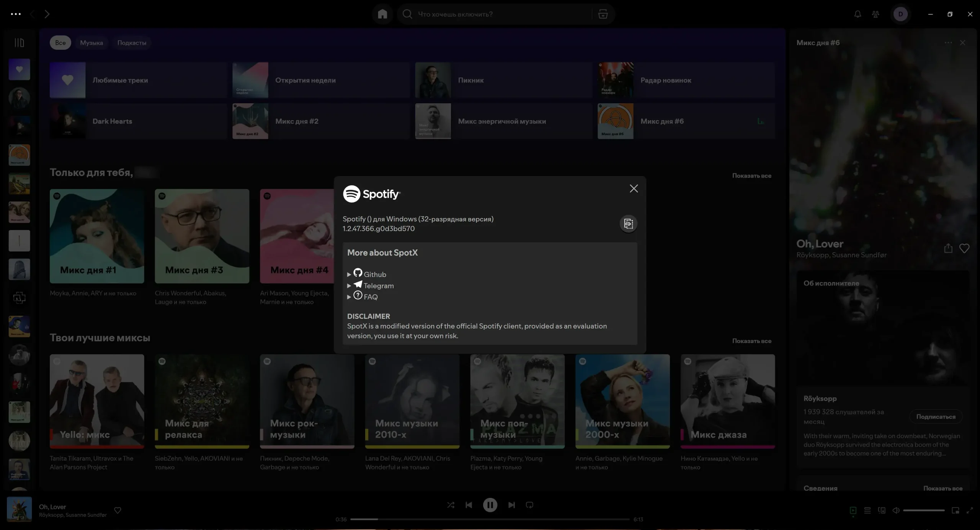Switch to the Музыка filter tab
980x530 pixels.
pos(91,42)
